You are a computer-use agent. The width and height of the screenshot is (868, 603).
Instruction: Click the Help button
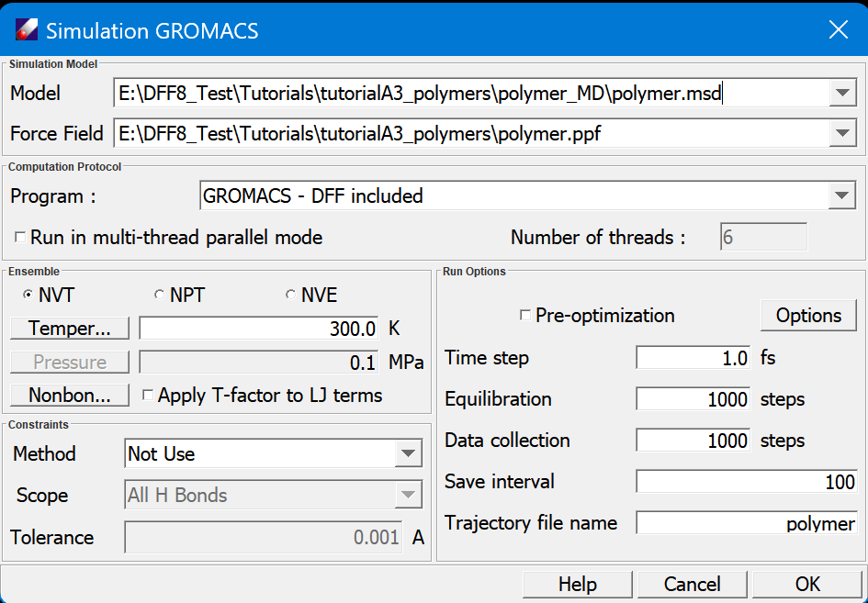coord(578,585)
